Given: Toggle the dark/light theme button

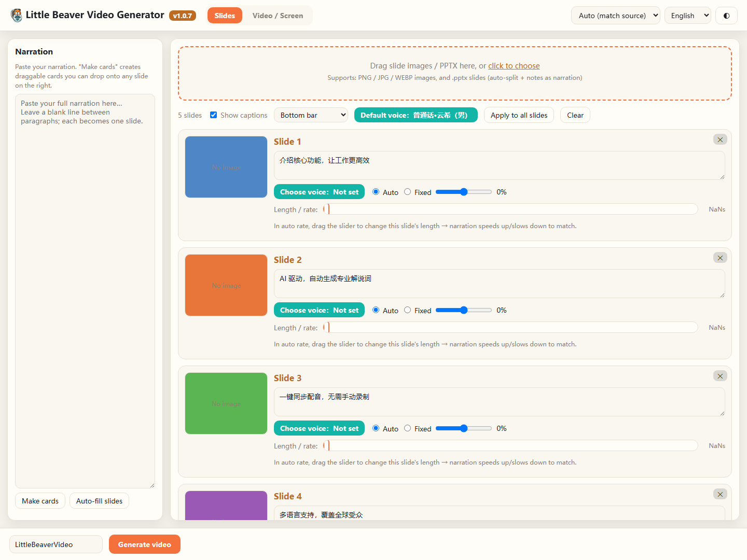Looking at the screenshot, I should [726, 16].
